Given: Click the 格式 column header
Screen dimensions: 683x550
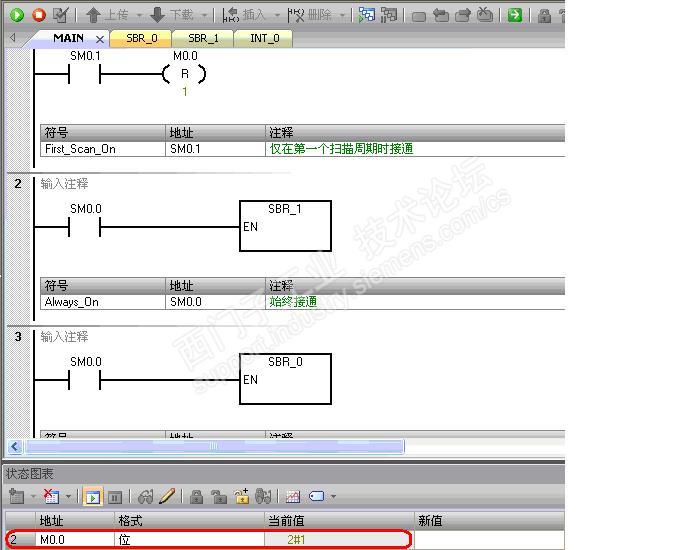Looking at the screenshot, I should pos(190,520).
